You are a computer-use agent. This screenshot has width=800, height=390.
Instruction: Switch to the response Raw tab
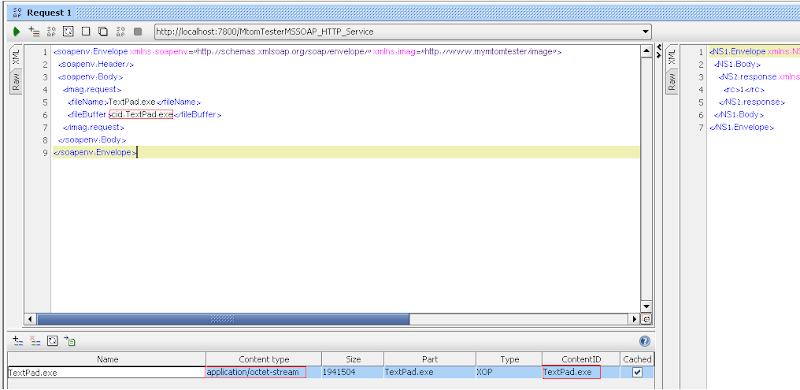672,82
